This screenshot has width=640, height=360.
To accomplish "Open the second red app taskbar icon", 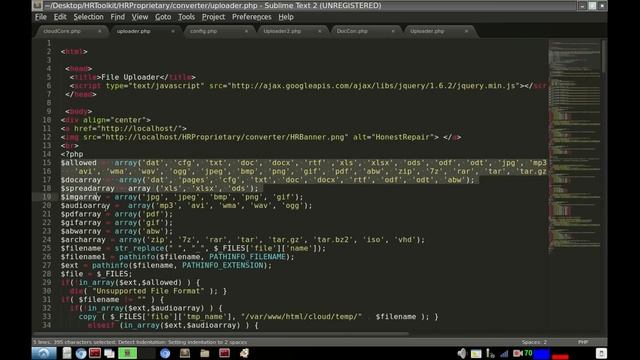I will [224, 353].
